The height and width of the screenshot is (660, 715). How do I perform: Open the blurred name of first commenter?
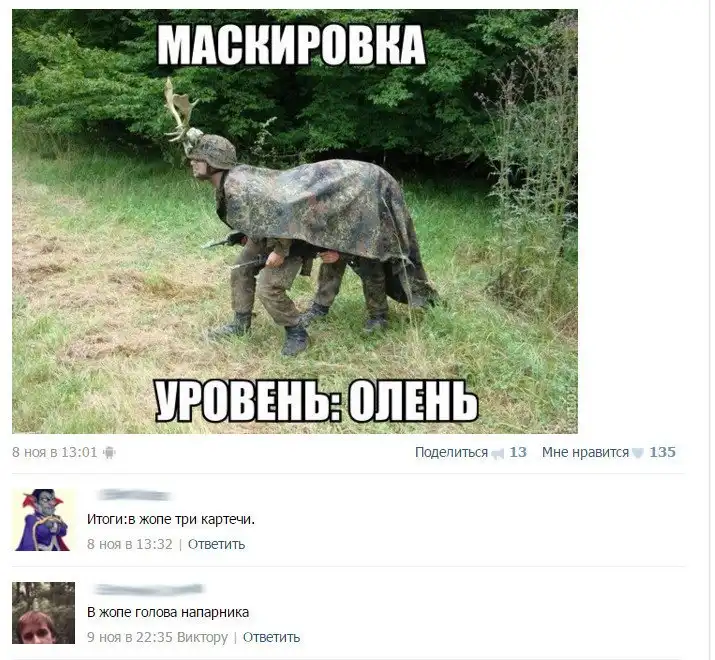coord(133,495)
